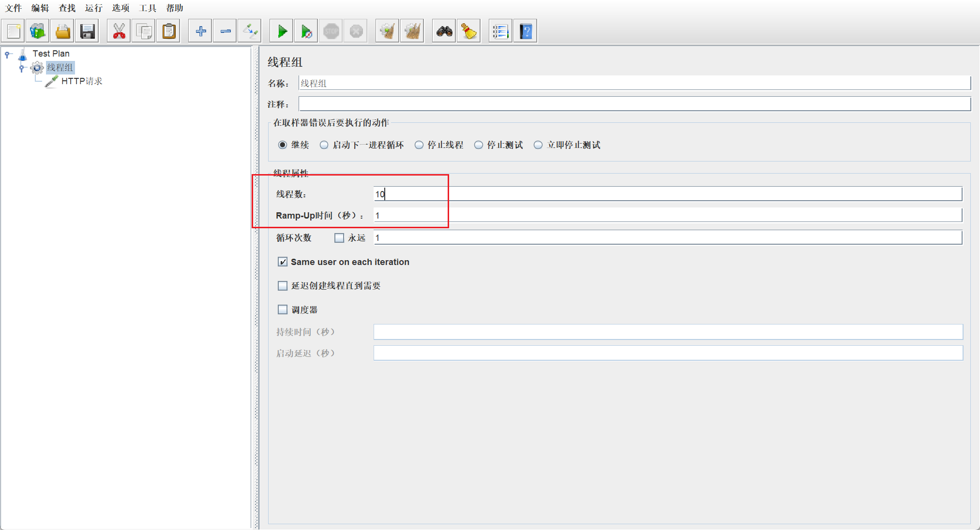Open the 文件 menu
Viewport: 980px width, 530px height.
[14, 8]
